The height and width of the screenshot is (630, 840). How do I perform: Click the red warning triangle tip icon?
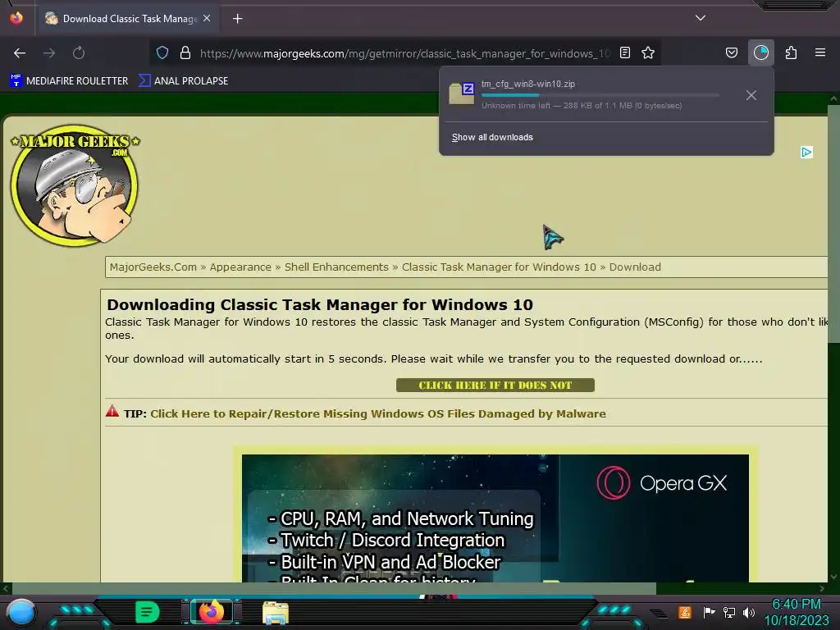point(112,412)
